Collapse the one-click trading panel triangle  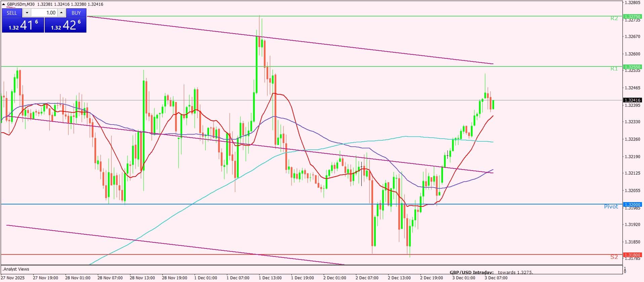pyautogui.click(x=4, y=4)
